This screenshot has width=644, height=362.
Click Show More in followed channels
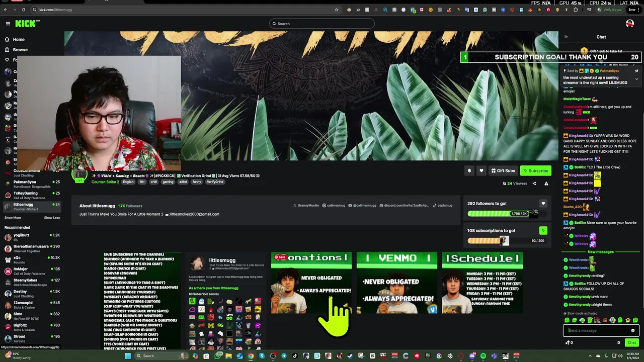(x=13, y=218)
